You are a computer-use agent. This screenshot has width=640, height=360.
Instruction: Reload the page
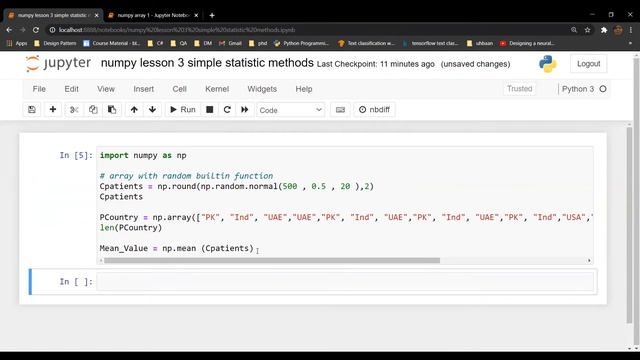(36, 30)
